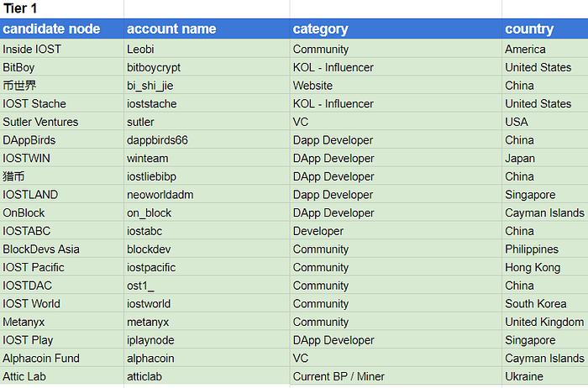Select the 'IOST Stache' cell
Screen dimensions: 588x388
[x=62, y=104]
